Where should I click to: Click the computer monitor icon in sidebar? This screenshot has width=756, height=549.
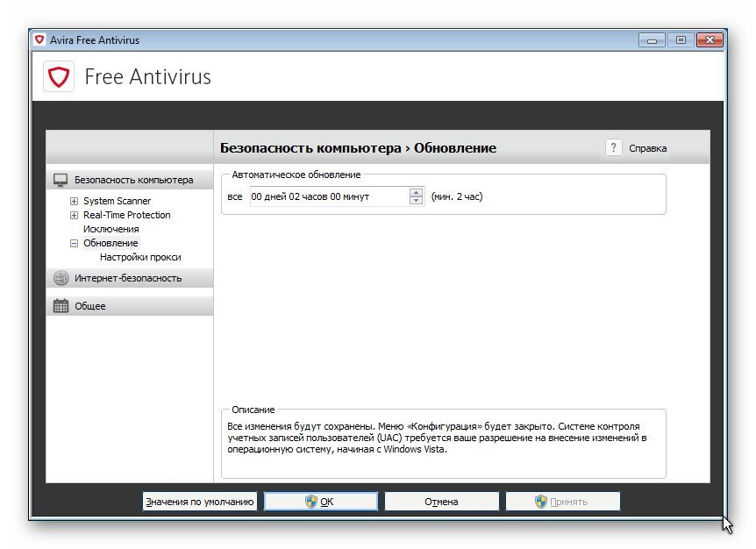pos(61,180)
